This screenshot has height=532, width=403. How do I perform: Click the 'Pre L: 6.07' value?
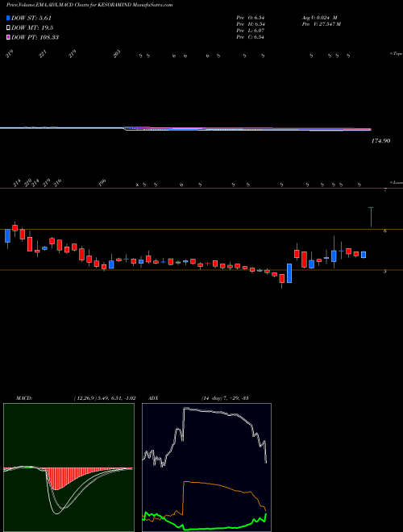pos(251,31)
